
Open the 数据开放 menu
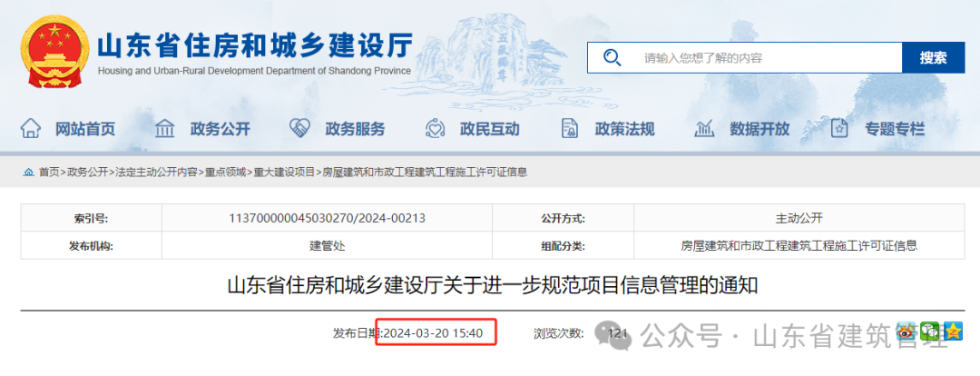click(759, 130)
